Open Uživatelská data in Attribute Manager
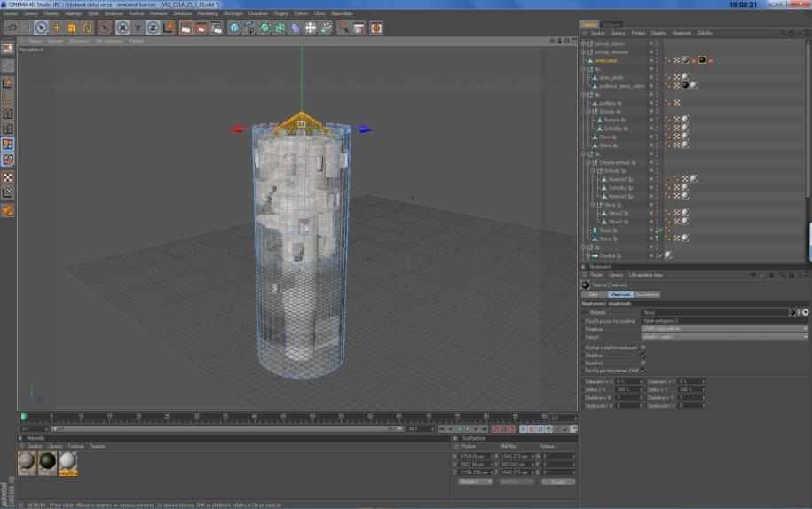812x509 pixels. point(646,275)
